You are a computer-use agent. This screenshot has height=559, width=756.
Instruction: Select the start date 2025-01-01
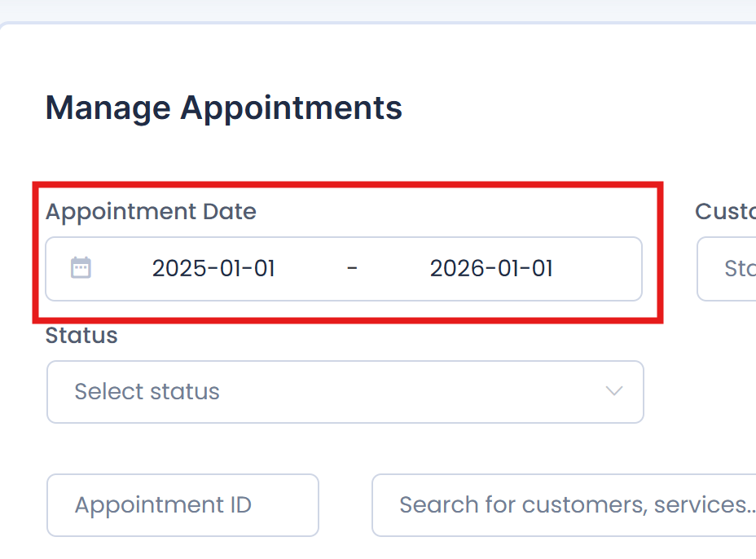(213, 268)
